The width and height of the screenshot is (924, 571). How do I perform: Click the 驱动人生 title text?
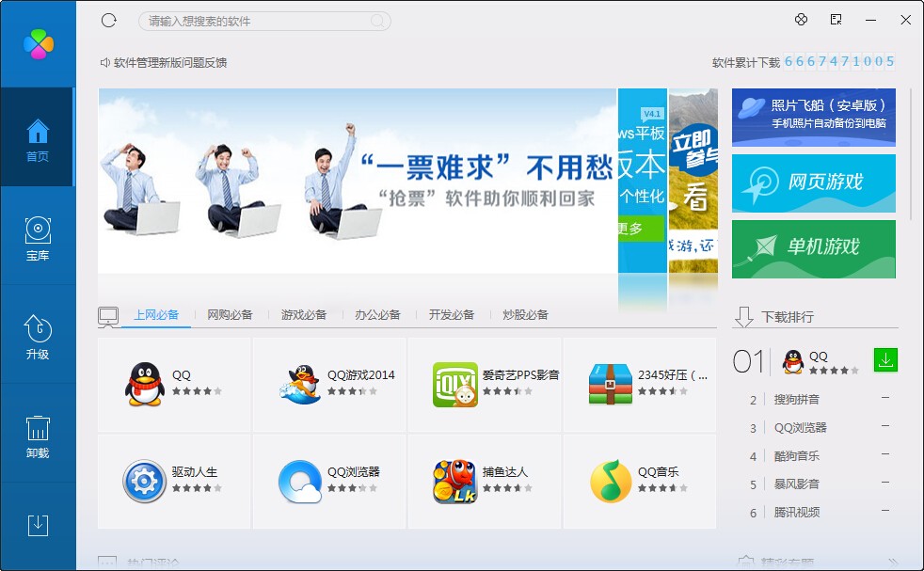195,472
